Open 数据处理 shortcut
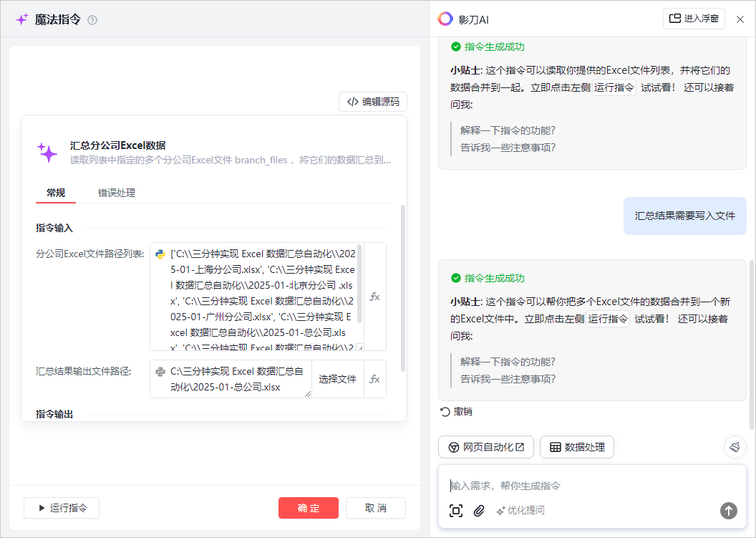The width and height of the screenshot is (756, 538). point(576,447)
